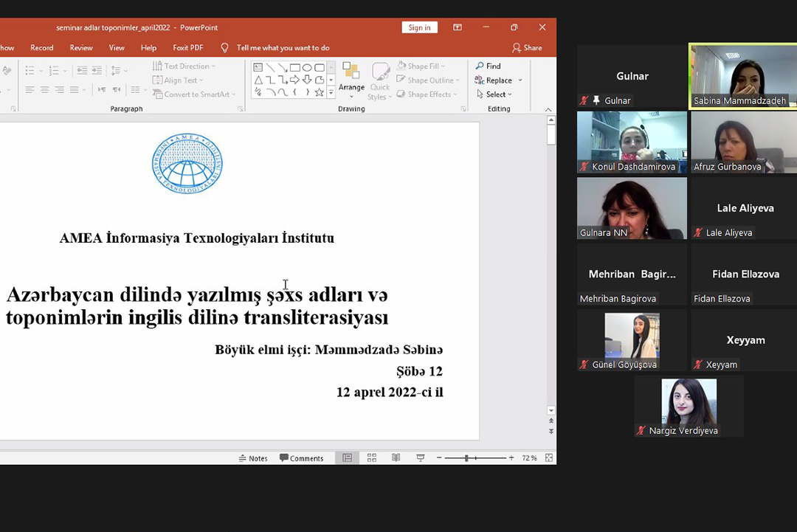Viewport: 797px width, 532px height.
Task: Open the Select dropdown
Action: (x=494, y=94)
